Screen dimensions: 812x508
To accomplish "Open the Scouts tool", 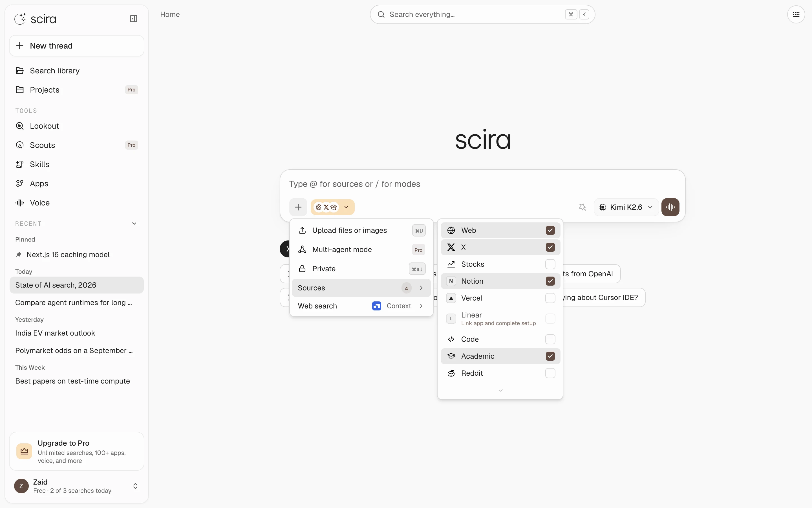I will click(76, 145).
